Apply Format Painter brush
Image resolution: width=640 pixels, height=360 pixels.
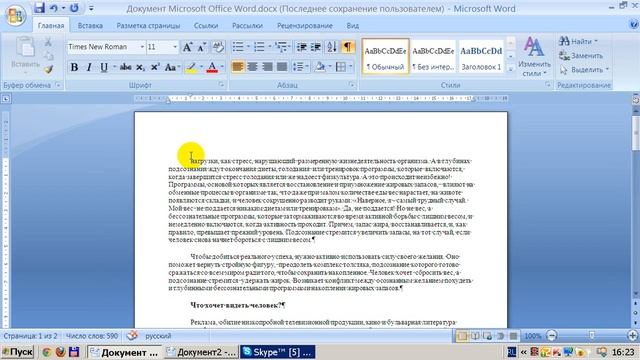tap(49, 69)
